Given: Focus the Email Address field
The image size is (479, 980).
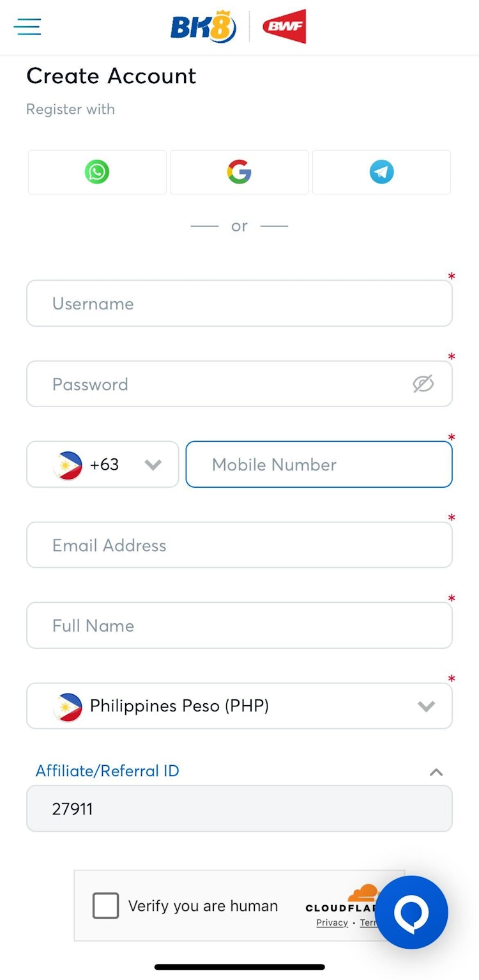Looking at the screenshot, I should [239, 545].
